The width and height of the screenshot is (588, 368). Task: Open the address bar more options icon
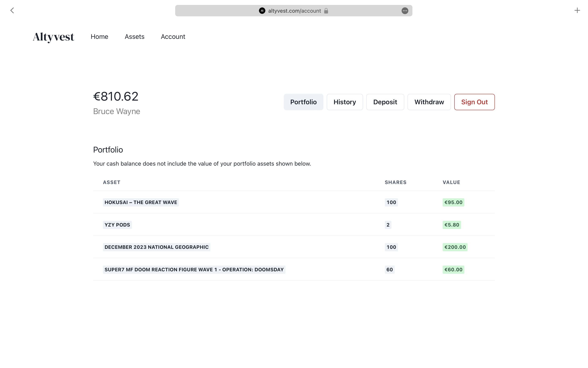pyautogui.click(x=404, y=11)
